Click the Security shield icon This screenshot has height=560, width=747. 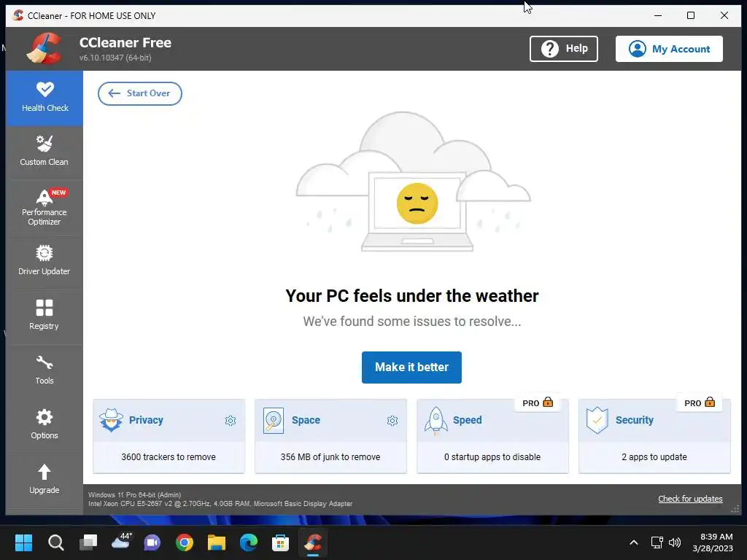[x=597, y=421]
